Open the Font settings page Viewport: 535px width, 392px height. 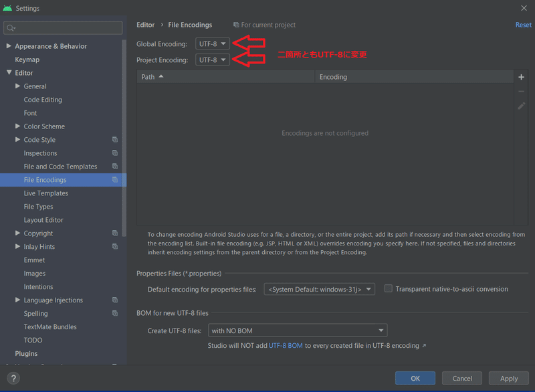(x=30, y=113)
